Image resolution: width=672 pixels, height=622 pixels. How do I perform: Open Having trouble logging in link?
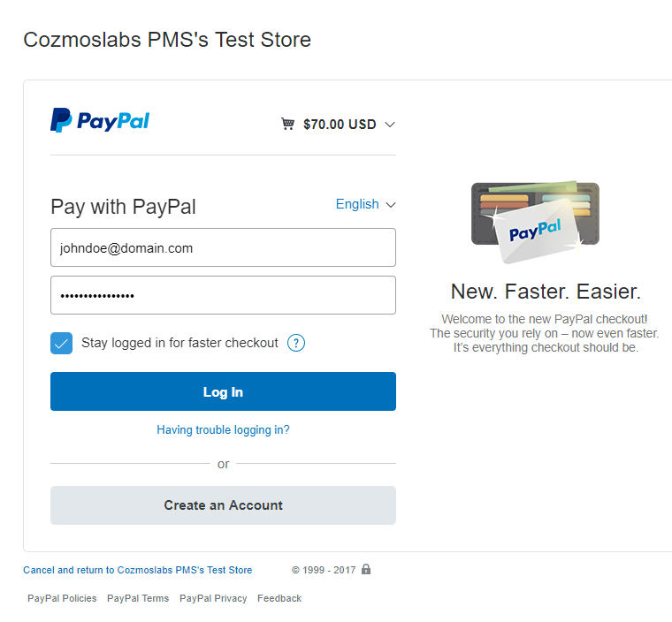[x=223, y=429]
